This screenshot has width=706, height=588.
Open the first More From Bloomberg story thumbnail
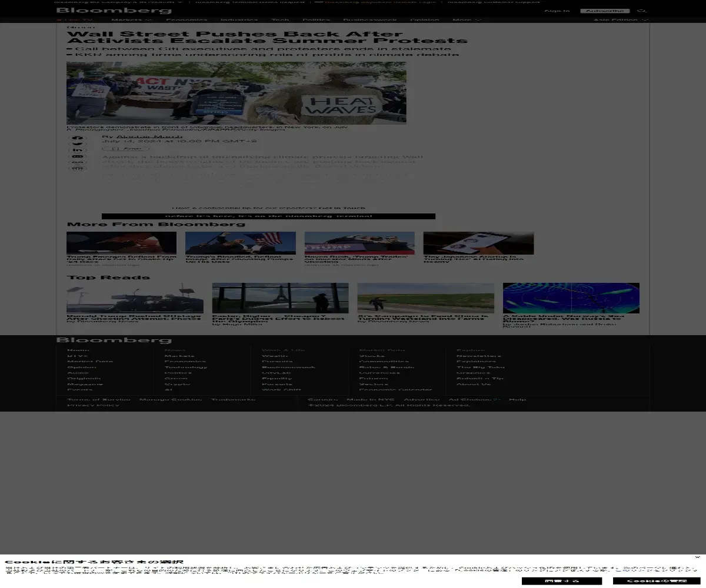point(121,243)
